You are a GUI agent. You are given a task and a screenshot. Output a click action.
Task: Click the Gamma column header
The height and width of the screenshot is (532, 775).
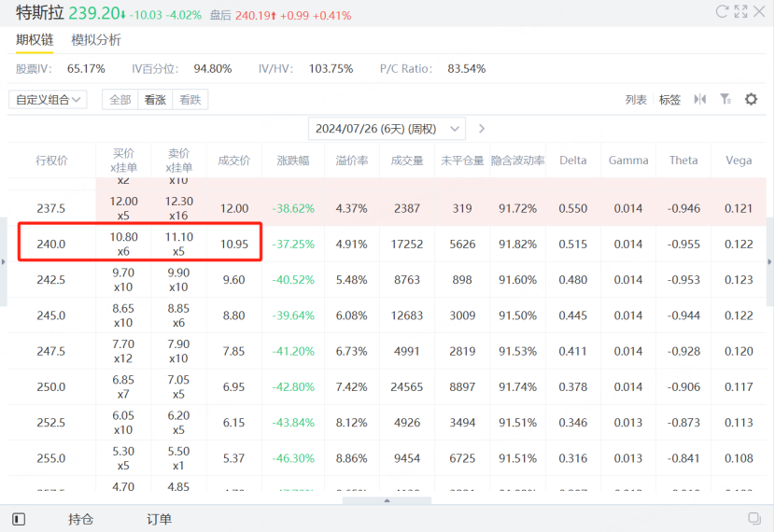point(628,161)
